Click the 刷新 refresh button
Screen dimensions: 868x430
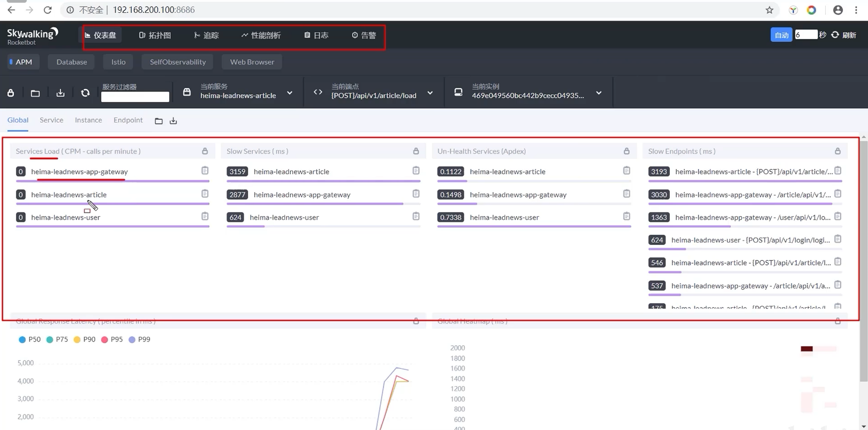pyautogui.click(x=844, y=35)
